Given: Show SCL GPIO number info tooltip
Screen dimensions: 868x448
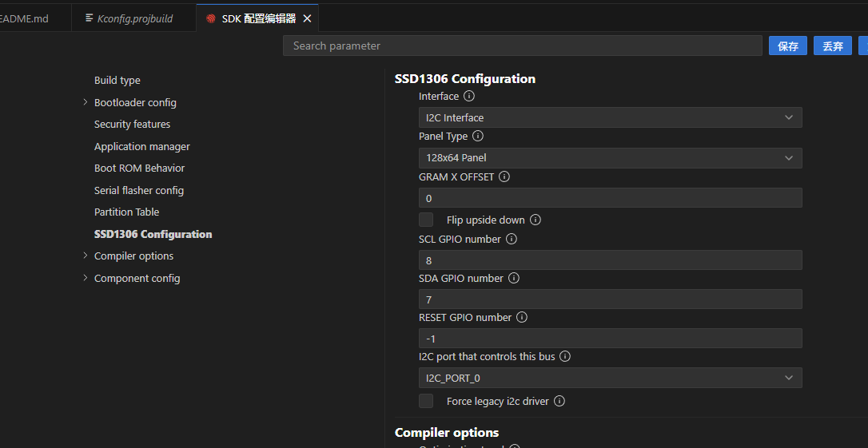Looking at the screenshot, I should click(x=512, y=240).
